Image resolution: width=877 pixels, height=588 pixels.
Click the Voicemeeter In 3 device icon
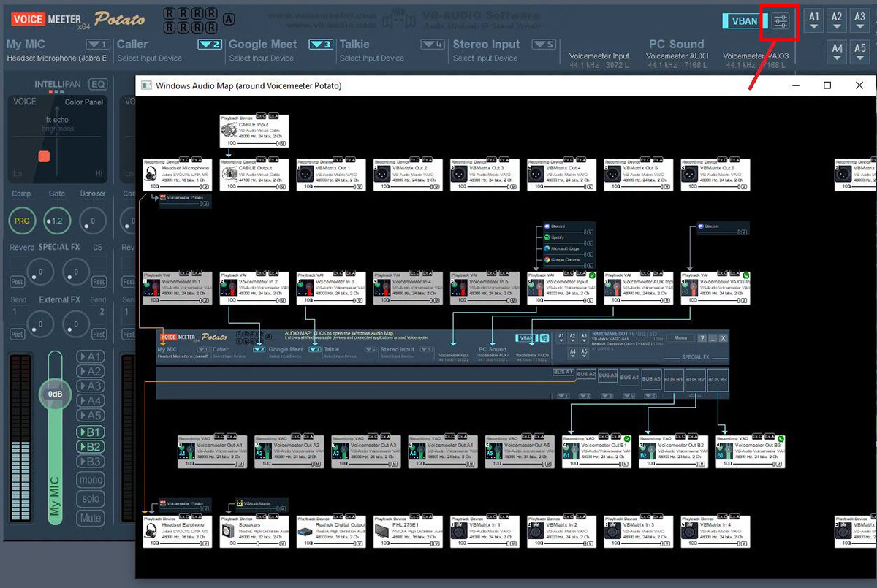point(306,287)
